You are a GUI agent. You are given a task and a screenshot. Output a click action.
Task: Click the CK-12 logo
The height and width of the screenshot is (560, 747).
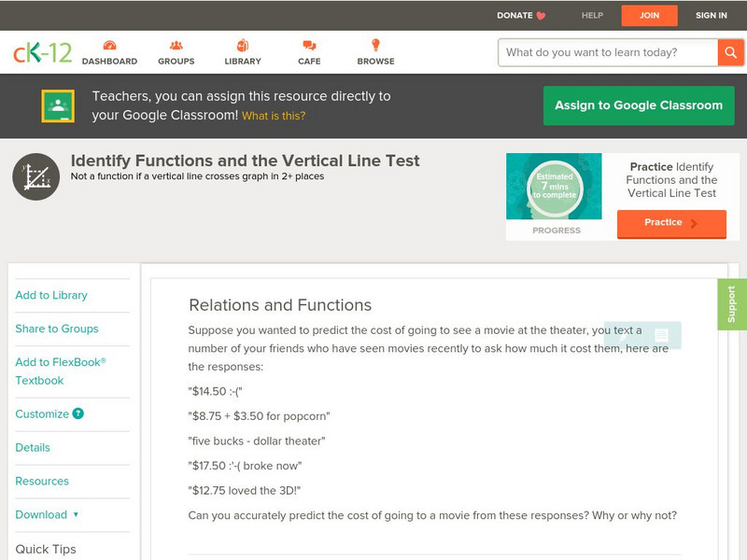(x=42, y=53)
